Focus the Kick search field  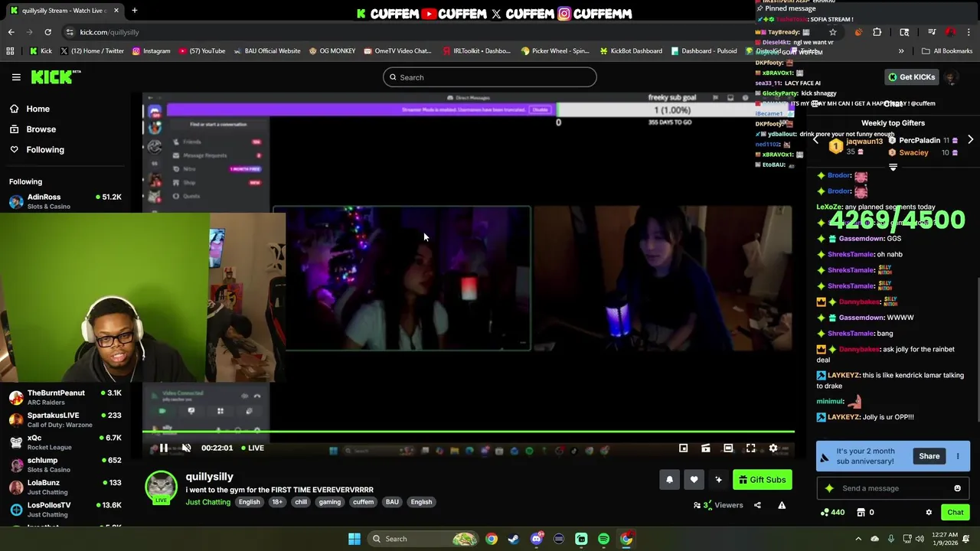pos(490,77)
